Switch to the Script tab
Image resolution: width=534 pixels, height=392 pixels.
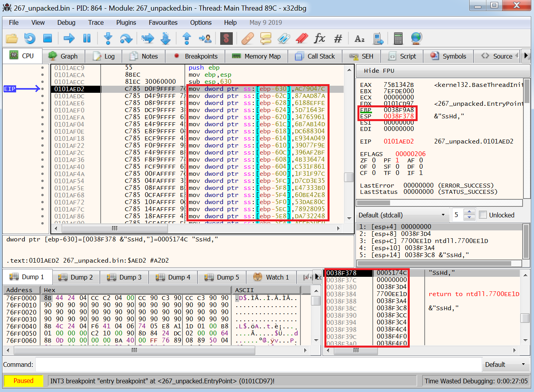pyautogui.click(x=402, y=56)
